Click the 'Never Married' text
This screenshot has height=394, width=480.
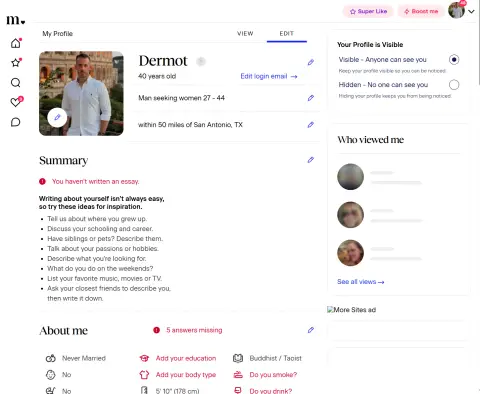pos(84,358)
